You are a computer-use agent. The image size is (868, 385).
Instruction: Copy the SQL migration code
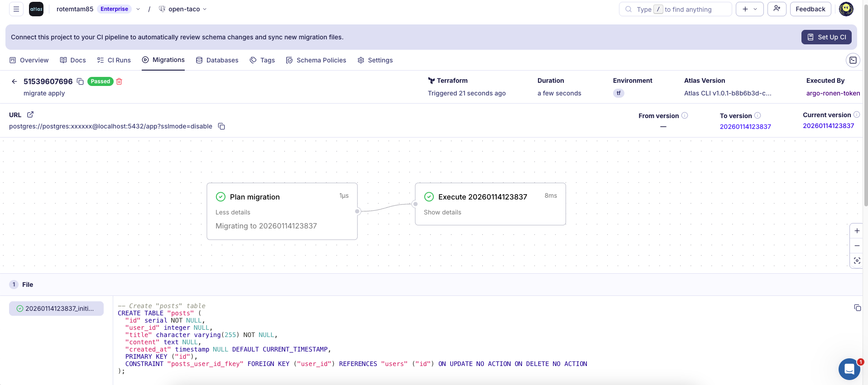[x=857, y=308]
